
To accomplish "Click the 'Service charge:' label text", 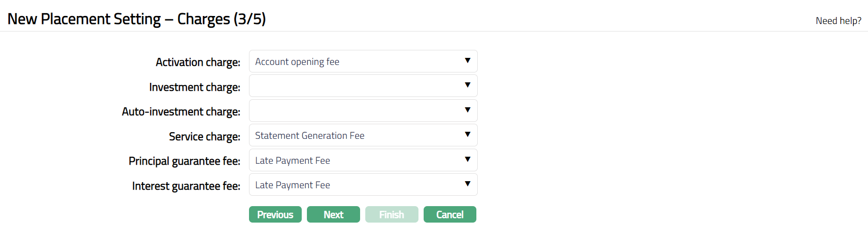I will click(204, 136).
